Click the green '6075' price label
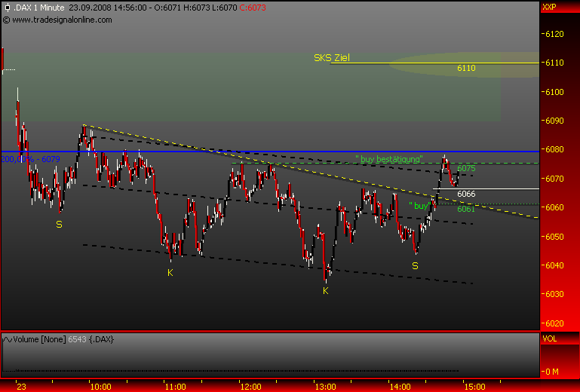Screen dimensions: 580x392 (x=466, y=169)
